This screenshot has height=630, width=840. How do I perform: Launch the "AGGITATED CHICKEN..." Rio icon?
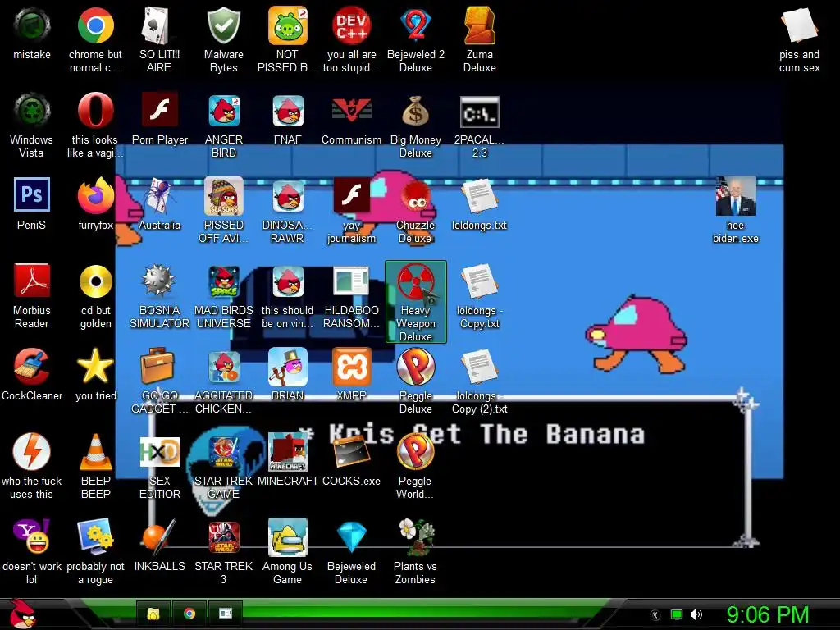click(x=223, y=367)
